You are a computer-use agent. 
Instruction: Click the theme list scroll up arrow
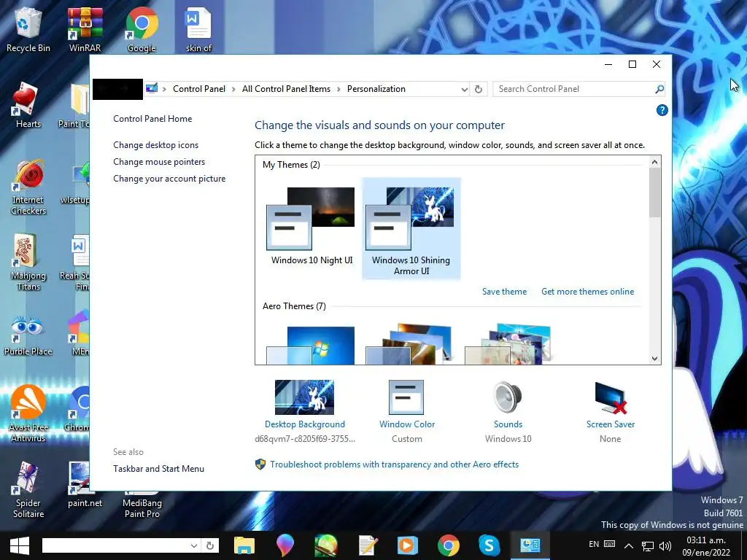tap(654, 162)
